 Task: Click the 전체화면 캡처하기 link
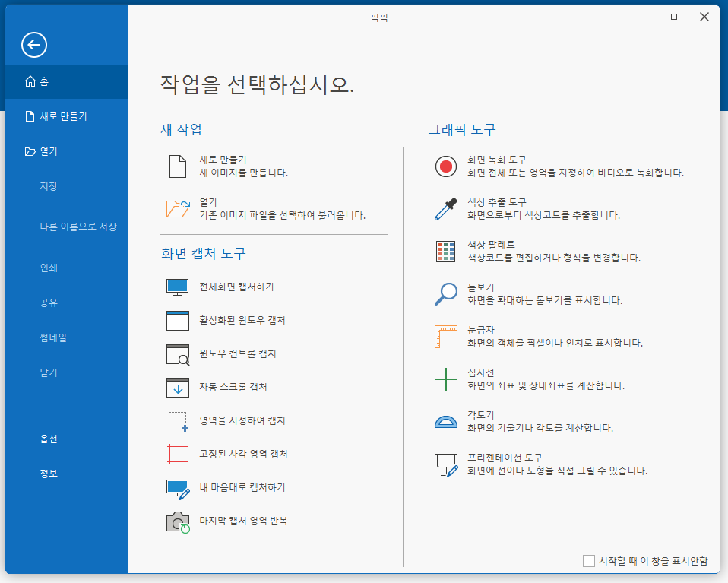[236, 287]
